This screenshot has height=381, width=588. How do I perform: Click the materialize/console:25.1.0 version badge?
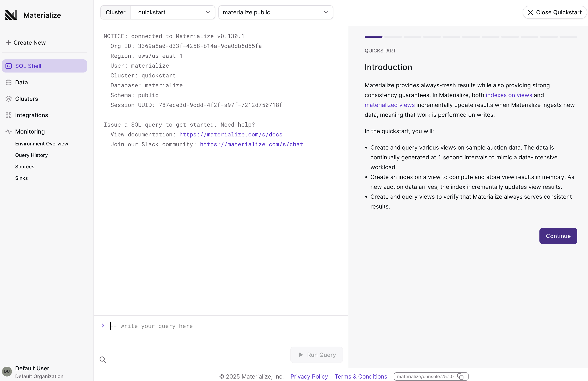tap(431, 376)
